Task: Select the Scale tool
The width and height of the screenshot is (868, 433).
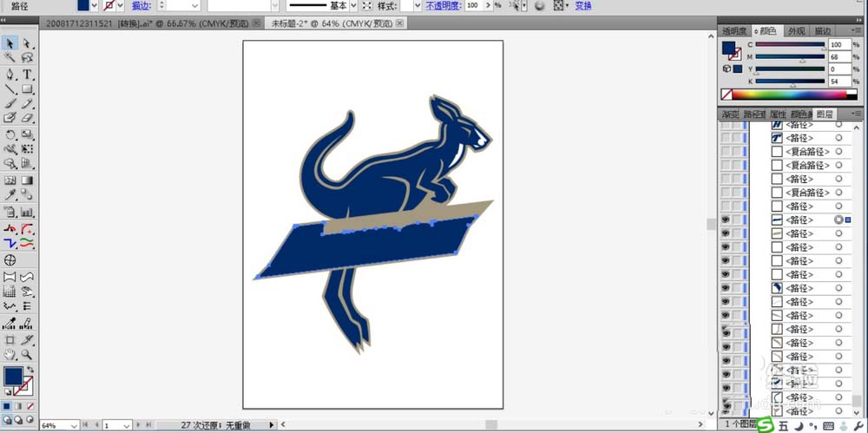Action: coord(27,134)
